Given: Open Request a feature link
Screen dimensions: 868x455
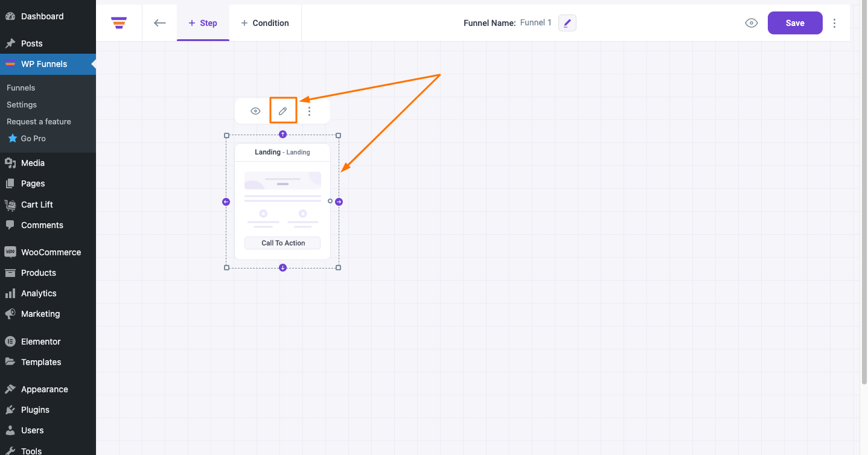Looking at the screenshot, I should click(39, 121).
